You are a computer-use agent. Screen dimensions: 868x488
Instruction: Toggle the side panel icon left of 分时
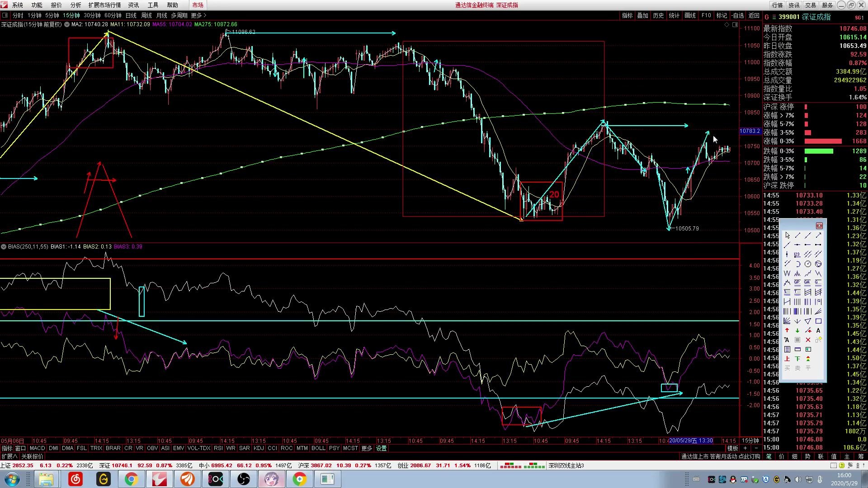(x=5, y=15)
